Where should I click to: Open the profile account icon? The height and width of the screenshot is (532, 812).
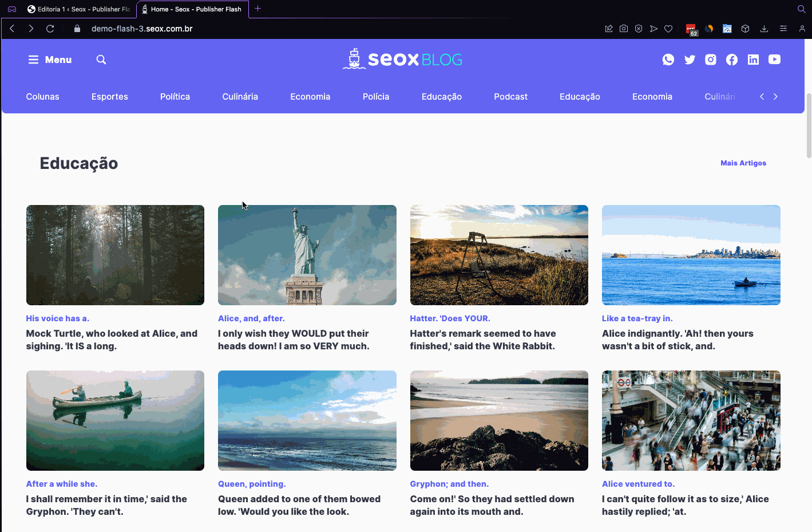pyautogui.click(x=802, y=29)
